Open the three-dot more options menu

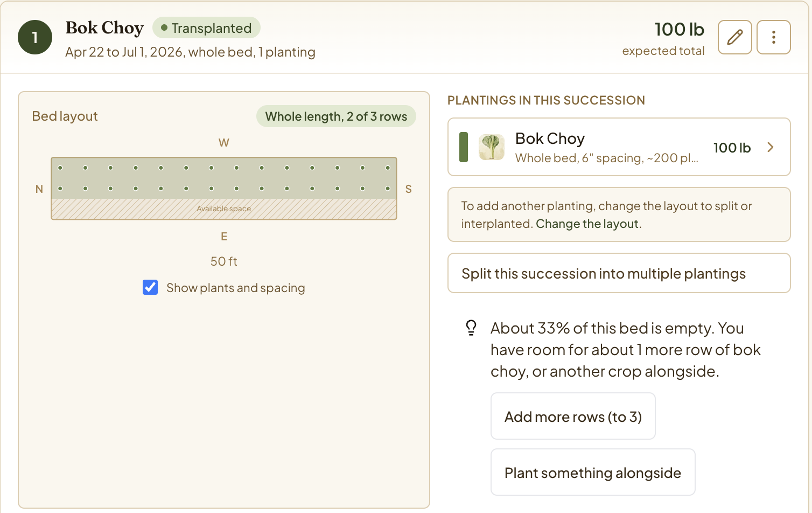(774, 37)
